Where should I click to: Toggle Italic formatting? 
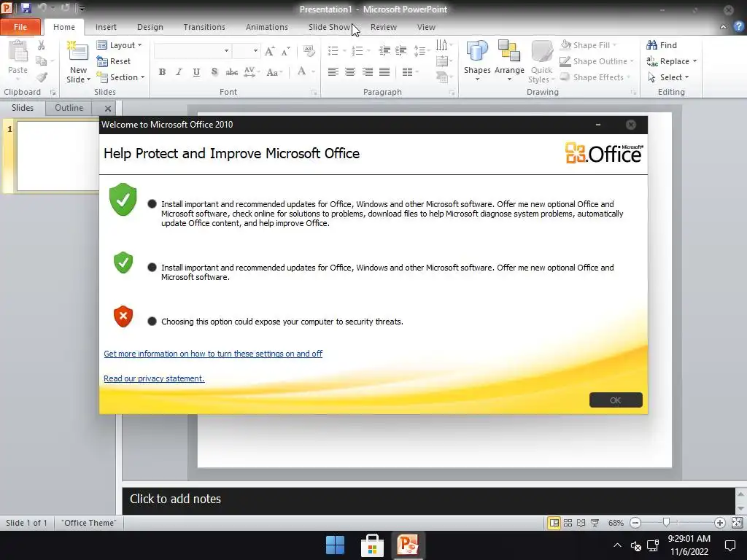tap(179, 72)
